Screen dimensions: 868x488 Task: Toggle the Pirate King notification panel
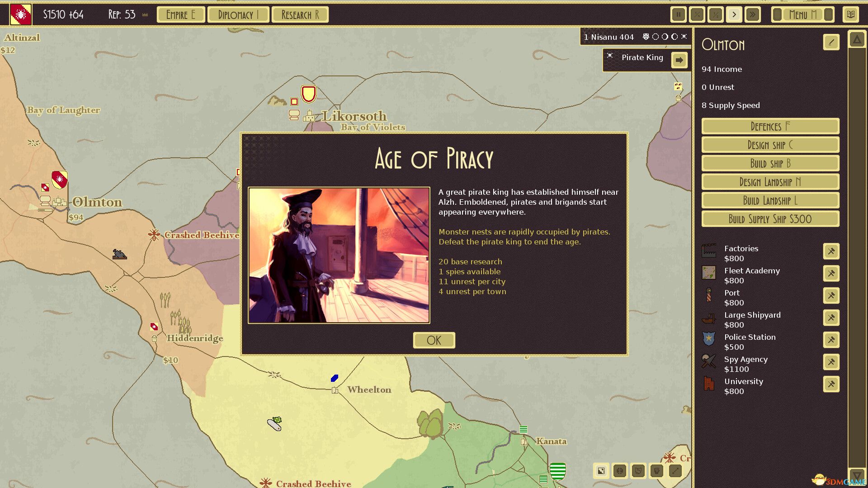click(x=679, y=58)
